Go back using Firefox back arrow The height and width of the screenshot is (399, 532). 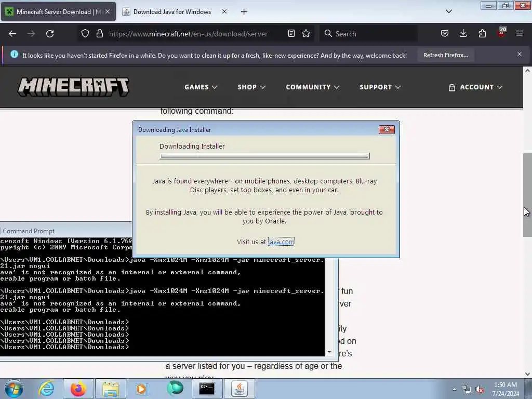12,34
